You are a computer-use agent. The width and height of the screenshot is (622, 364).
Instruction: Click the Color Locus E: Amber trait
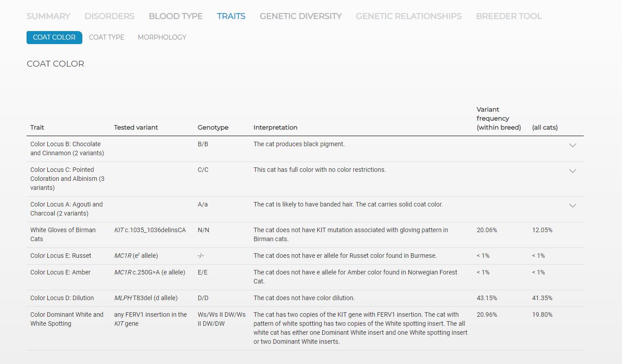point(60,272)
